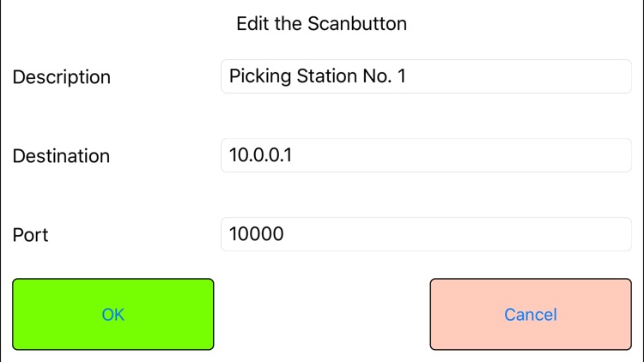Tap the label beside the 10000 field
The image size is (644, 362).
click(31, 235)
